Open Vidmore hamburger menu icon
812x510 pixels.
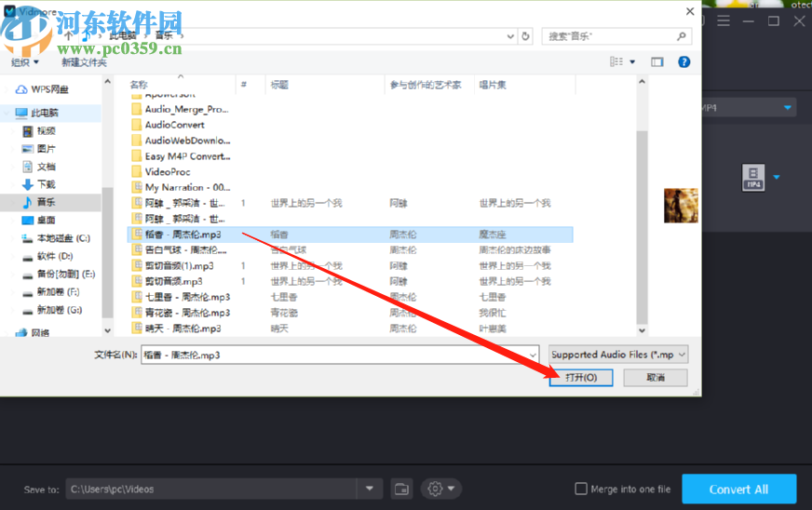(x=724, y=21)
